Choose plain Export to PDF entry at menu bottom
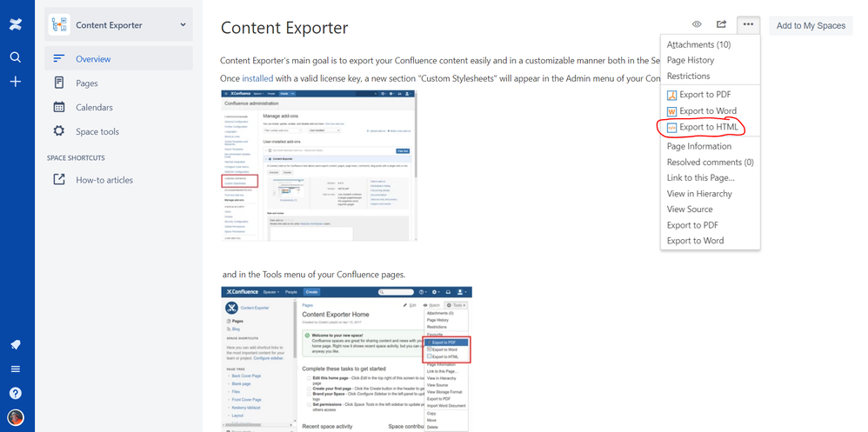 [711, 225]
